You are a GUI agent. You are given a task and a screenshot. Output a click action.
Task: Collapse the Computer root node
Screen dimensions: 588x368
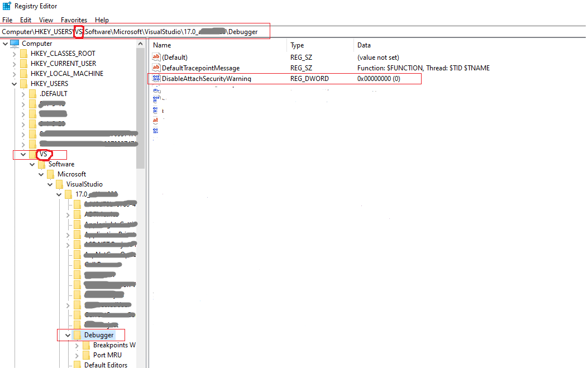point(5,44)
